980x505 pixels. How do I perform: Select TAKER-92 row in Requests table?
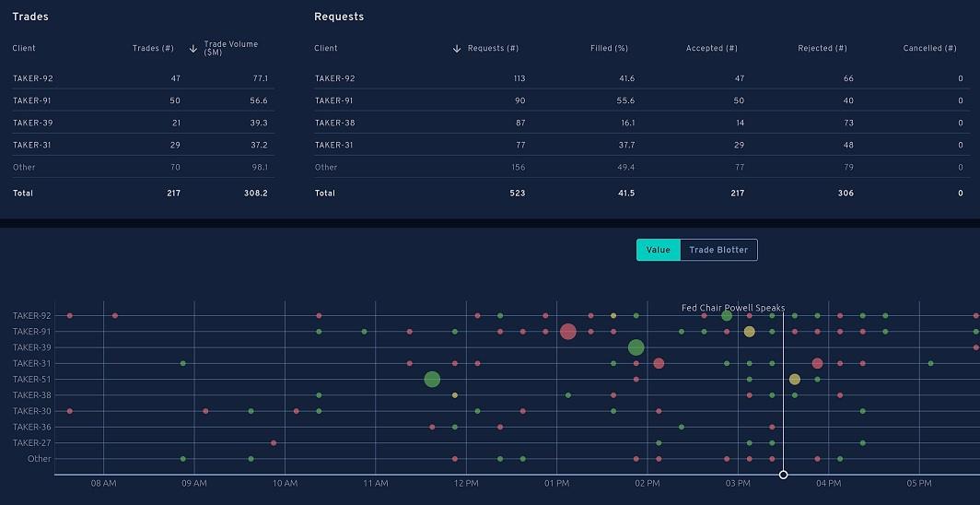pyautogui.click(x=641, y=78)
